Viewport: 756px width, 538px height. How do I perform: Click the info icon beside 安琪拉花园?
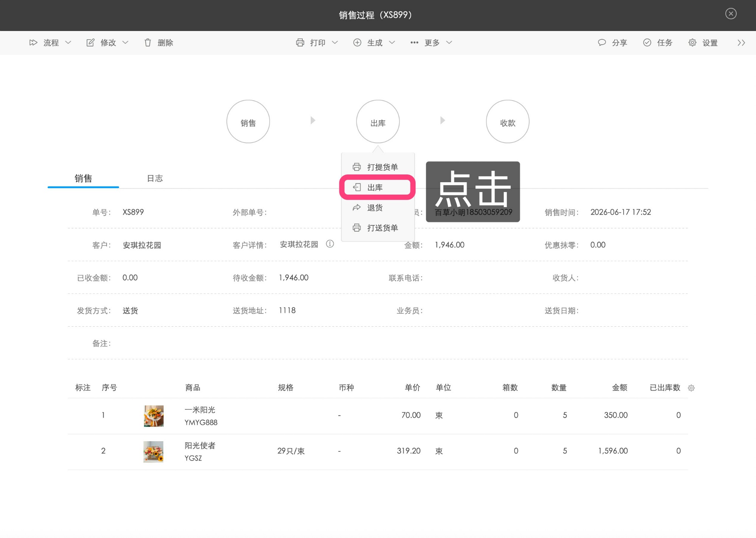(x=330, y=244)
